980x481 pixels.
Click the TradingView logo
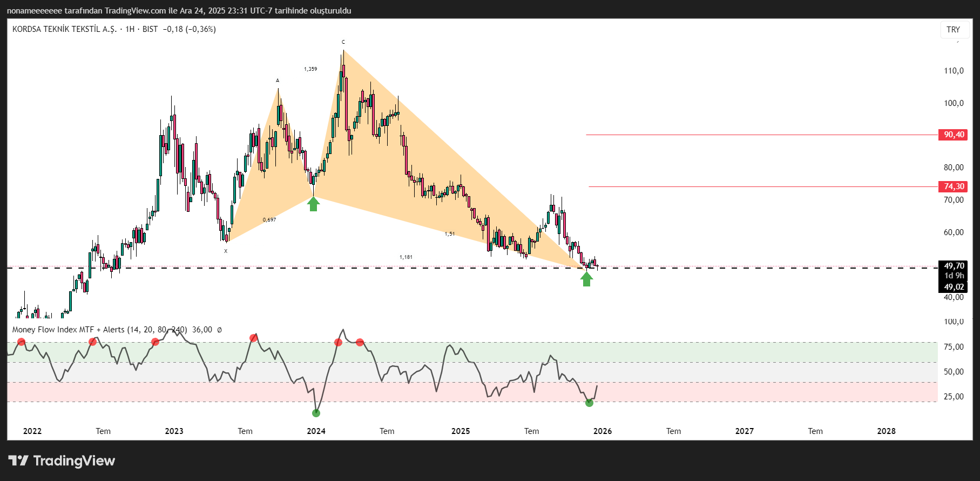(x=62, y=460)
